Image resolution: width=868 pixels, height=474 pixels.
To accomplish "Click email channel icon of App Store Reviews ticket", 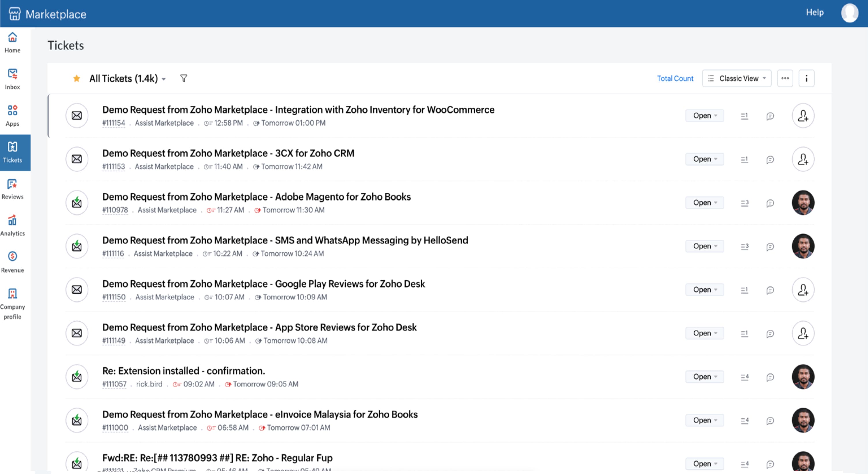I will tap(77, 333).
